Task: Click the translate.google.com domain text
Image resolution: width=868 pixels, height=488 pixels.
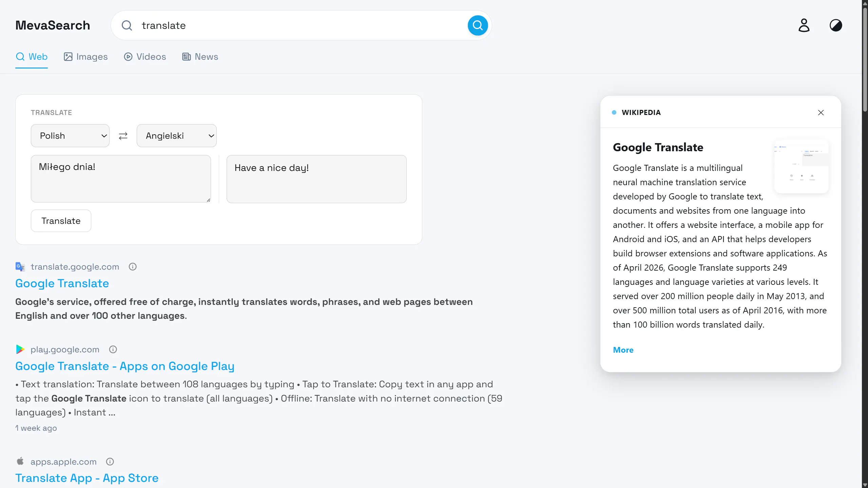Action: [x=75, y=267]
